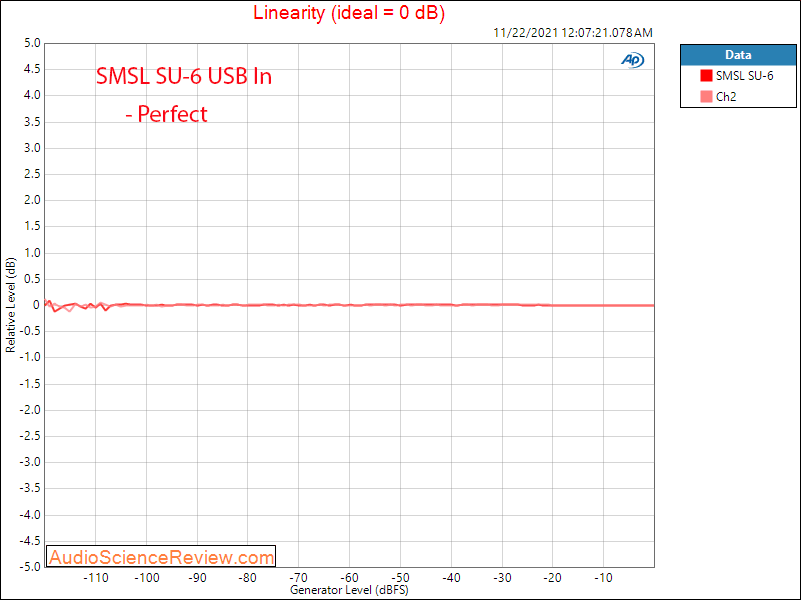Viewport: 801px width, 600px height.
Task: Click the -50 label on the horizontal axis
Action: 400,578
